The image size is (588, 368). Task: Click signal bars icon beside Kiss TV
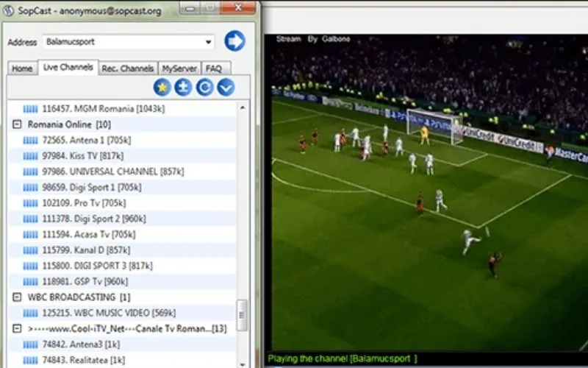[x=30, y=156]
